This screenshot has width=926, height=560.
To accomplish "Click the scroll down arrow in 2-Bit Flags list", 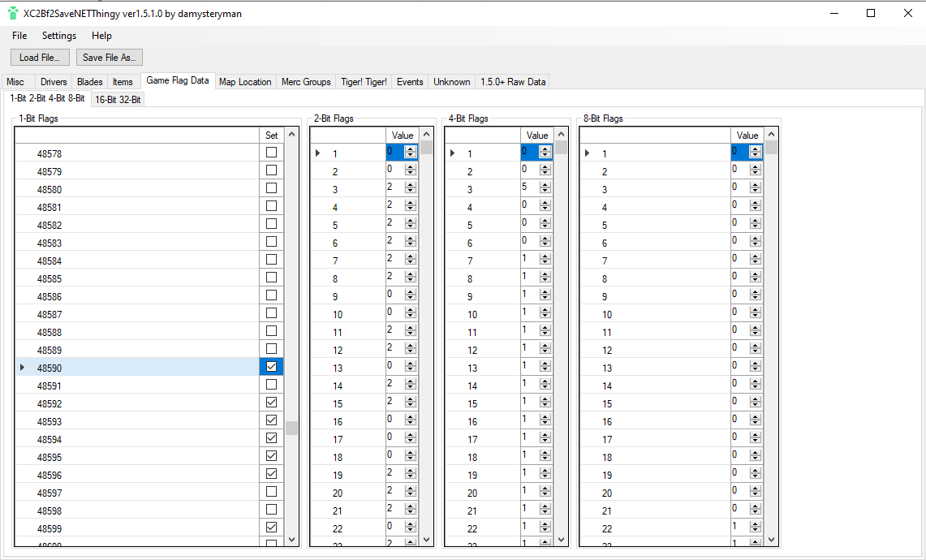I will click(x=426, y=540).
